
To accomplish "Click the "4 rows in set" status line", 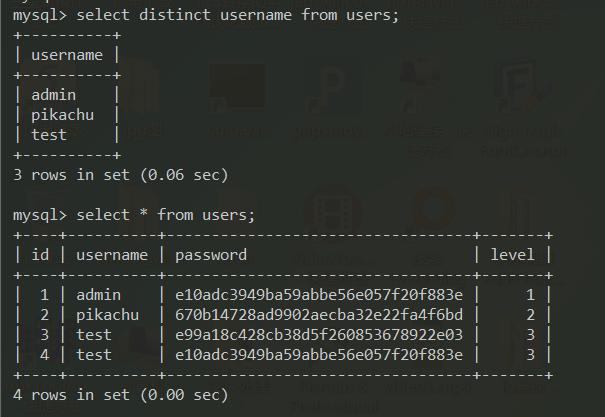I will click(x=121, y=395).
